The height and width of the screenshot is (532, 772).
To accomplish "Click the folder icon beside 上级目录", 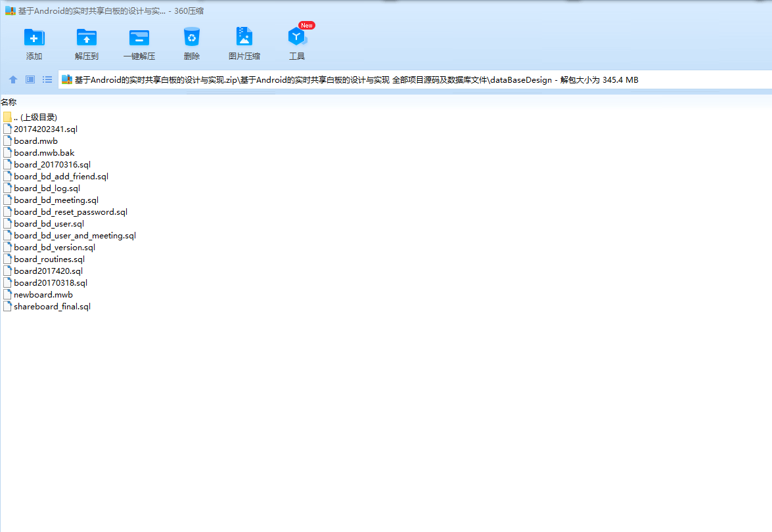I will (7, 117).
